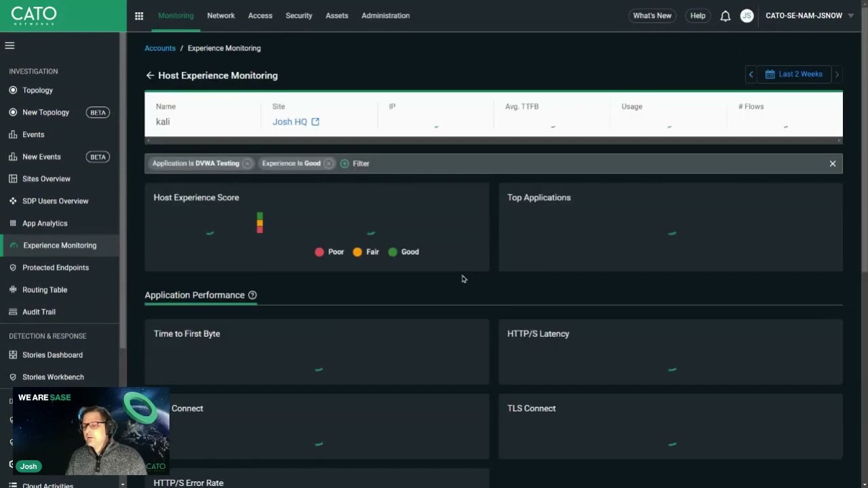Click the host name kali
The image size is (868, 488).
163,122
